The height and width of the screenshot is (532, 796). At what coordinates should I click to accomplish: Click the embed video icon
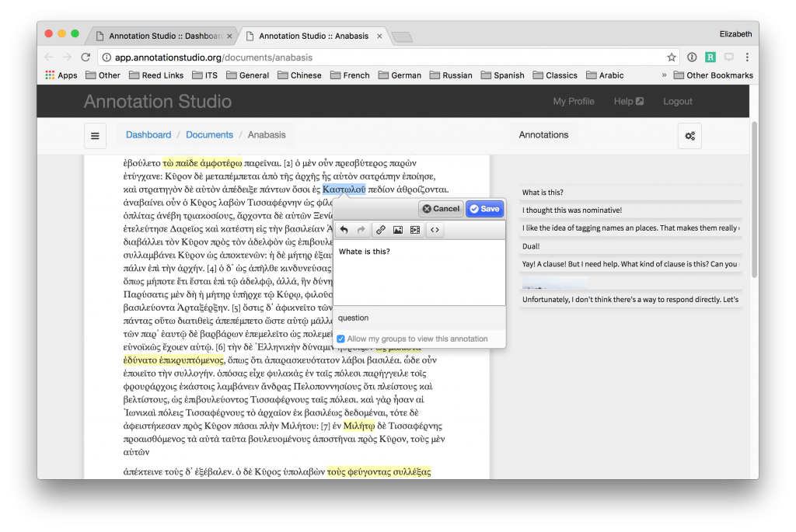pyautogui.click(x=415, y=229)
